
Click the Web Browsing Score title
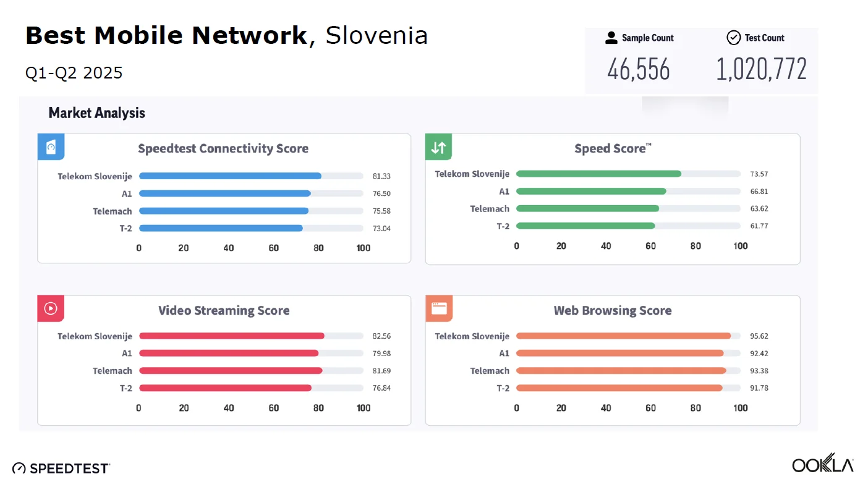pos(612,310)
